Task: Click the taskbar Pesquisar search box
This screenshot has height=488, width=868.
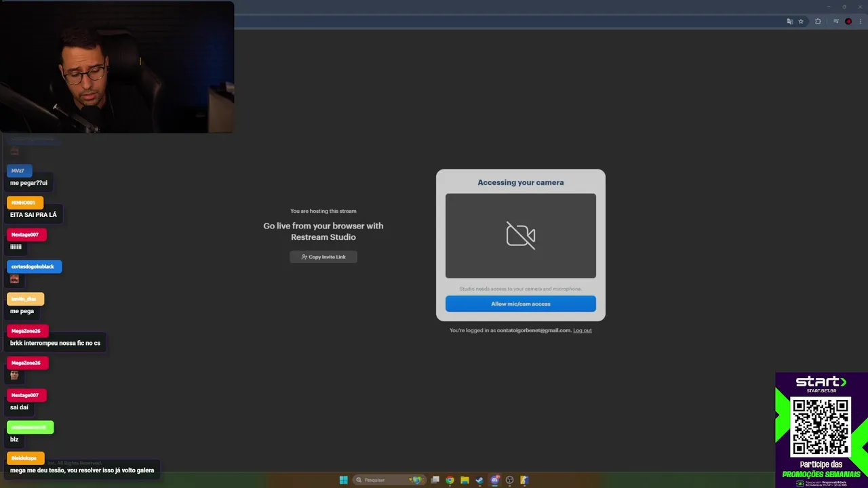Action: coord(390,480)
